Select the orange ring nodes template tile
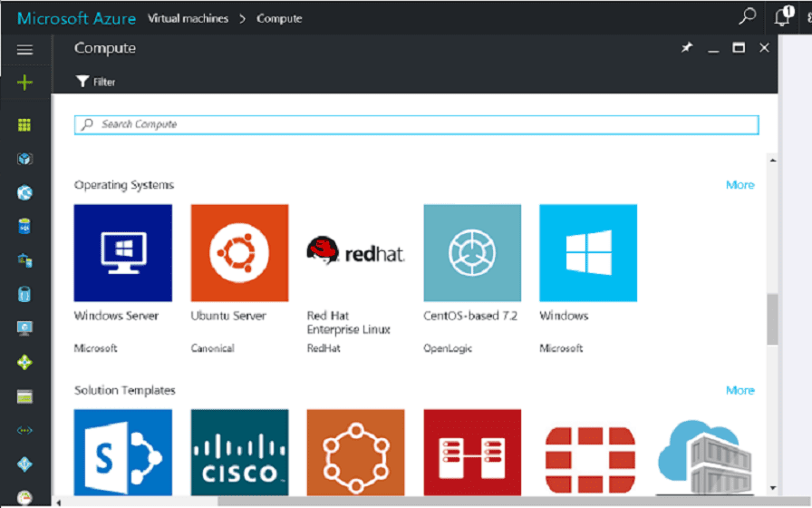812x508 pixels. (x=355, y=453)
